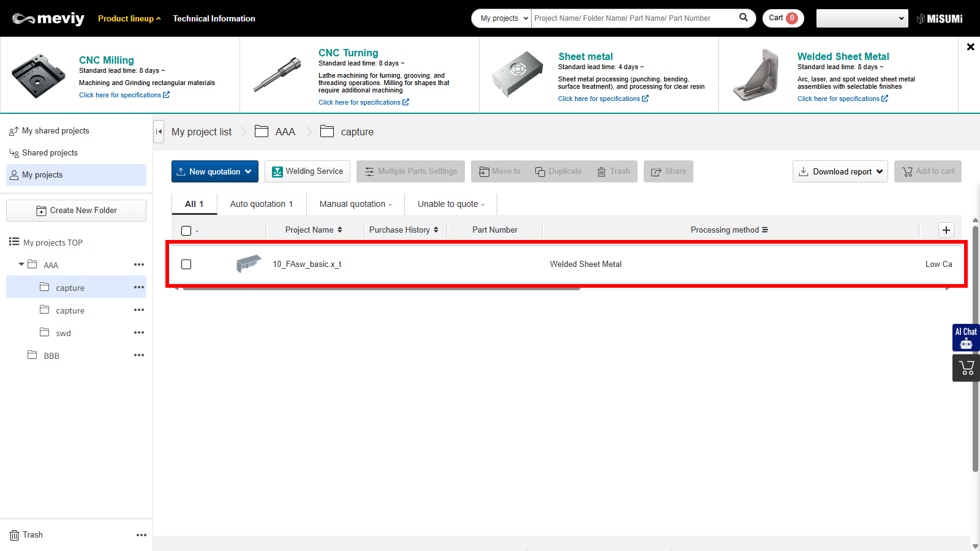Image resolution: width=980 pixels, height=551 pixels.
Task: Click the search magnifier icon
Action: 744,18
